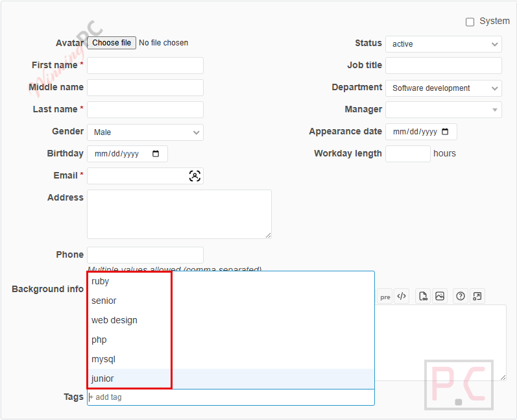Click inside the Address text area
This screenshot has height=420, width=517.
(x=180, y=214)
